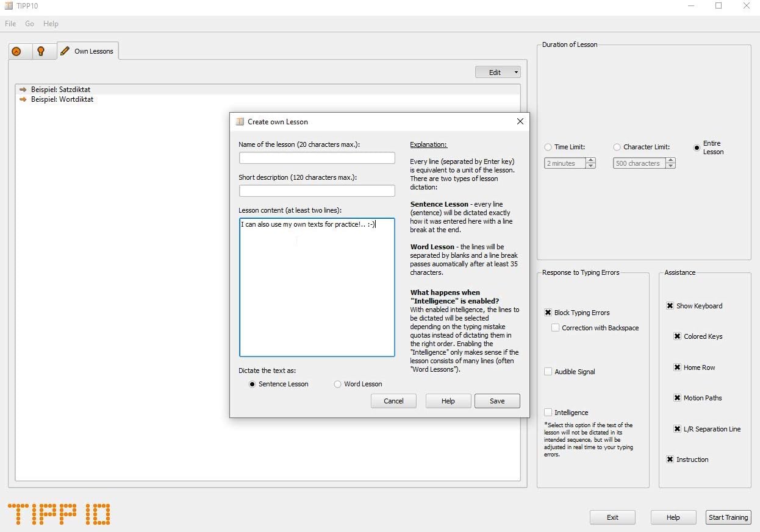Screen dimensions: 760x532
Task: Open the Edit dropdown button
Action: pos(498,72)
